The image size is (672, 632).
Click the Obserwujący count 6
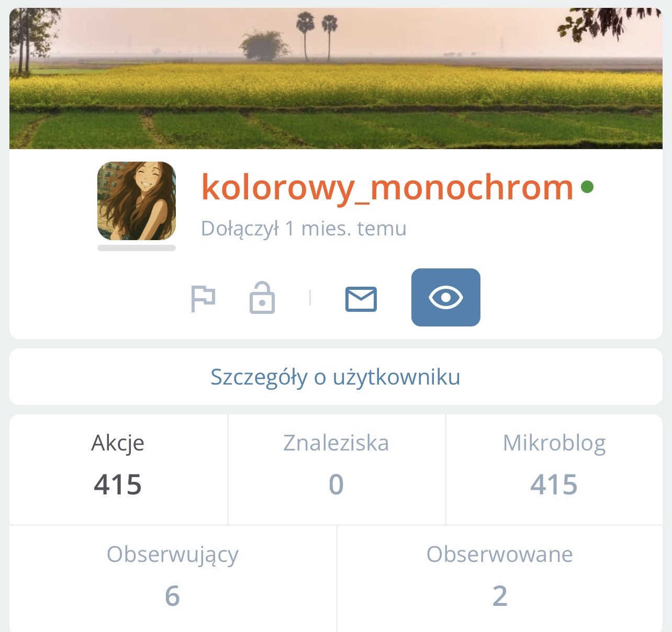click(x=173, y=596)
